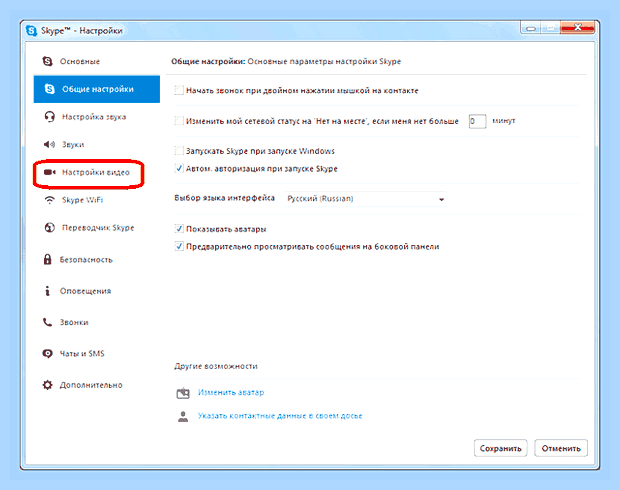The width and height of the screenshot is (620, 490).
Task: Click the Другие возможности heading text
Action: click(216, 366)
